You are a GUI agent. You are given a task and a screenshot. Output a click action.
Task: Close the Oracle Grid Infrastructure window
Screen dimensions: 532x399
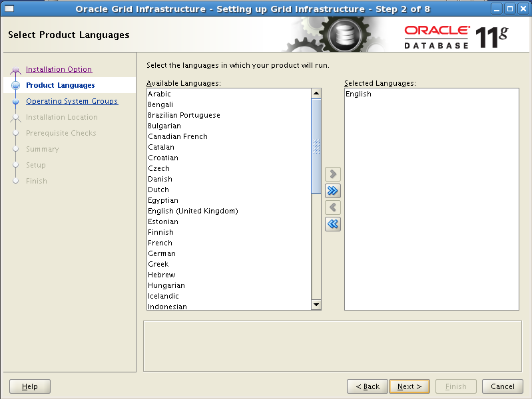coord(523,9)
